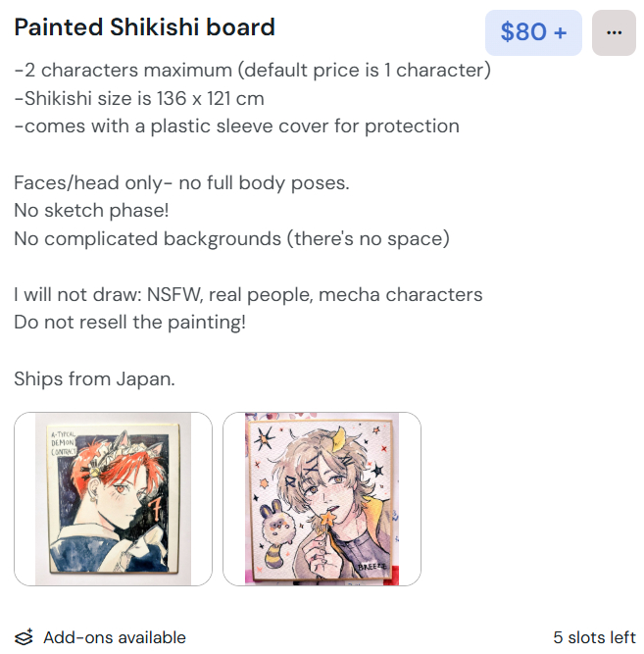This screenshot has width=644, height=654.
Task: Click the Painted Shikishi board title
Action: click(144, 27)
